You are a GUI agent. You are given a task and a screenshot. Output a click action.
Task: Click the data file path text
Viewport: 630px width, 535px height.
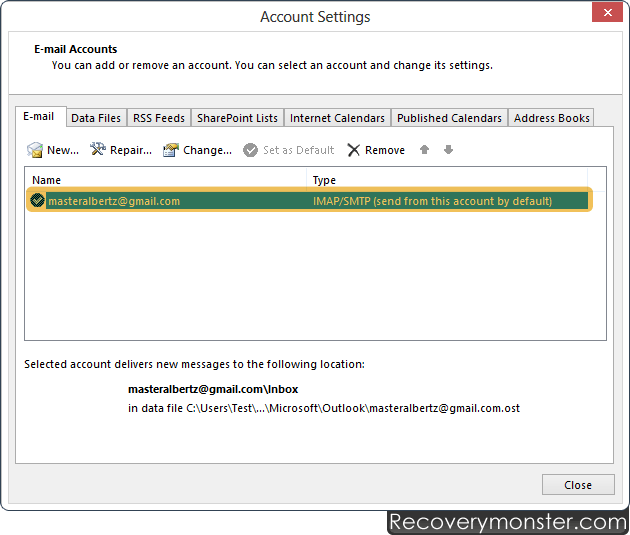(x=324, y=408)
